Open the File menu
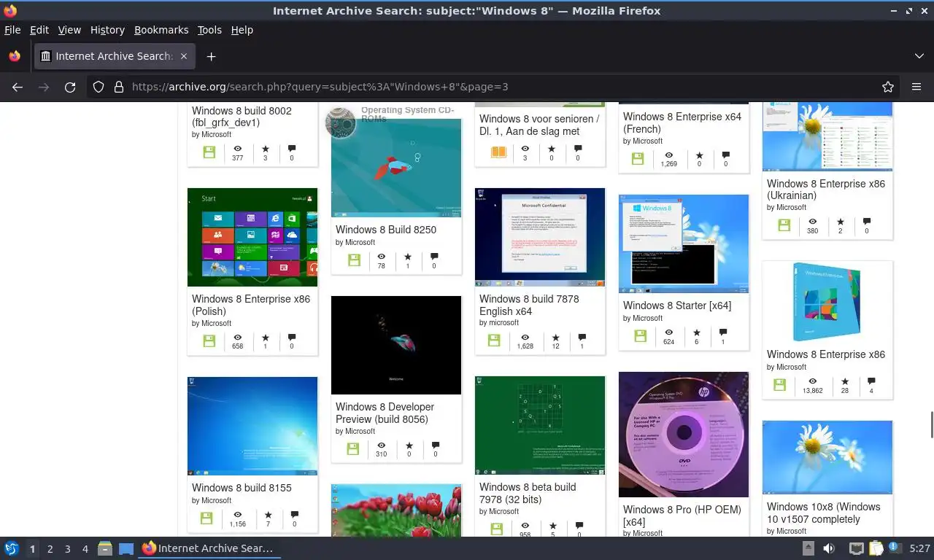Image resolution: width=934 pixels, height=560 pixels. coord(12,30)
